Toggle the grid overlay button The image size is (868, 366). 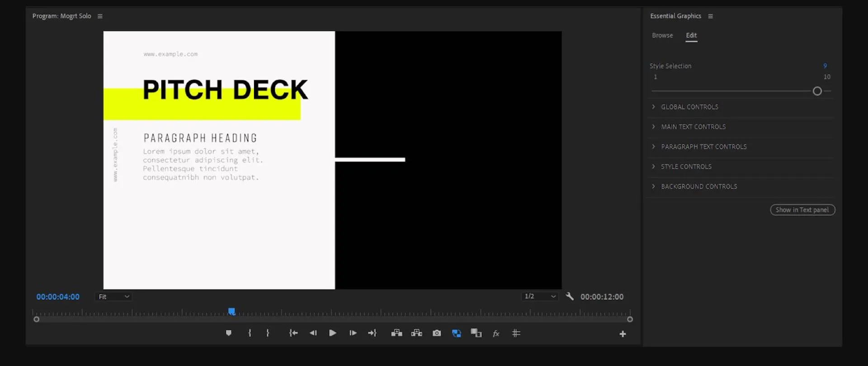516,333
